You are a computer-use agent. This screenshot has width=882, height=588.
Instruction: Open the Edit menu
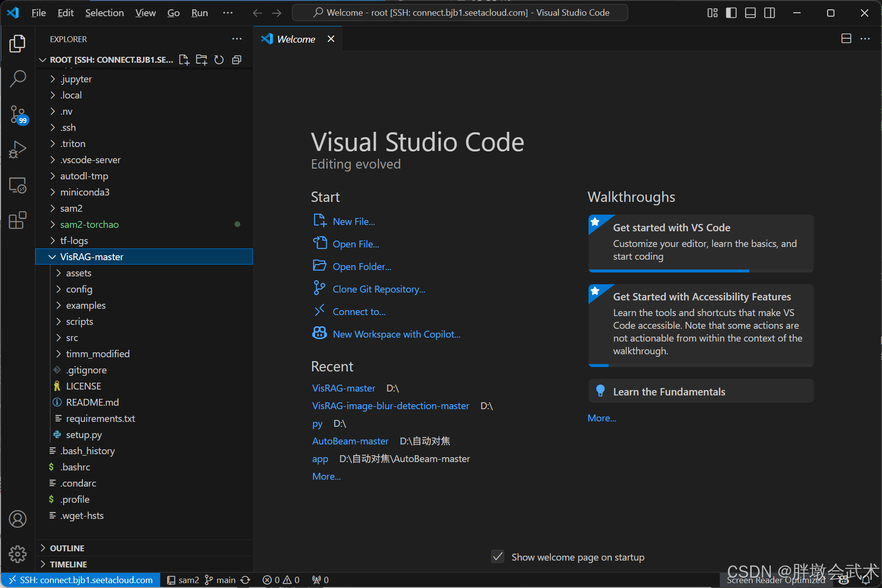[x=66, y=13]
